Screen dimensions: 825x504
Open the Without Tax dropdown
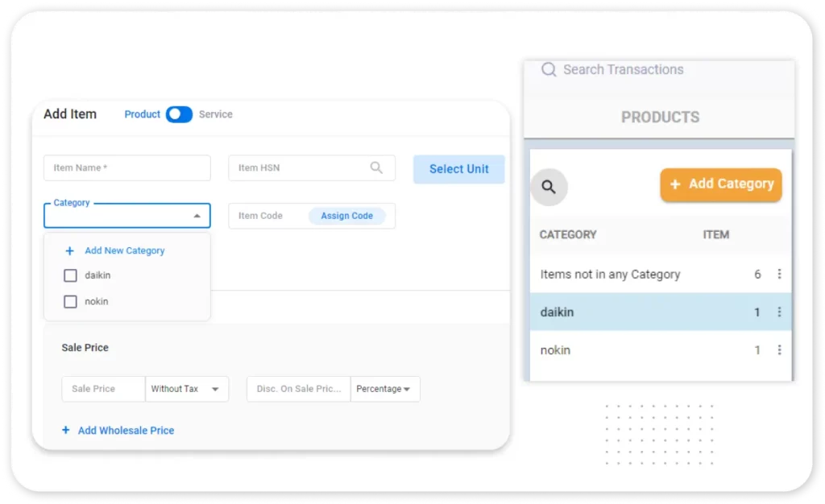coord(187,389)
